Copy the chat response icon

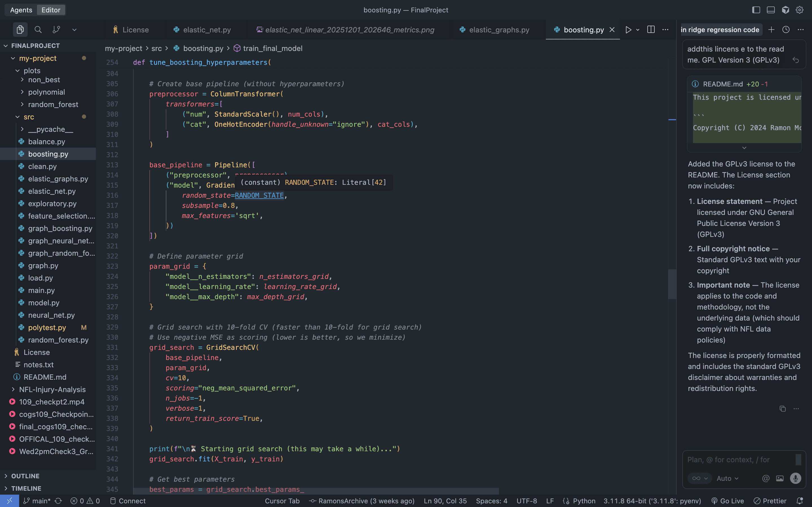782,409
